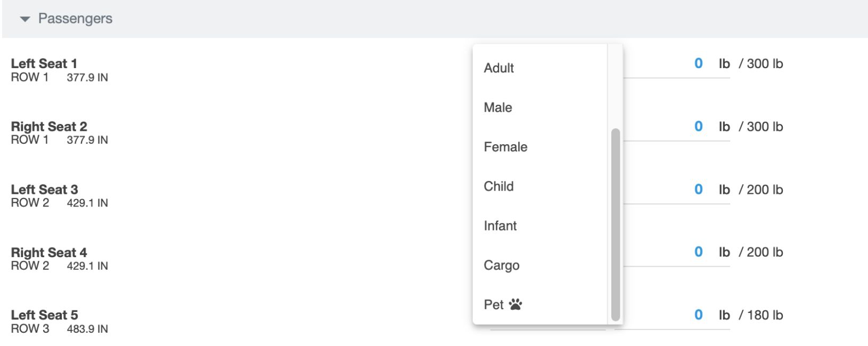Choose Infant in the dropdown
This screenshot has height=346, width=868.
pyautogui.click(x=500, y=226)
